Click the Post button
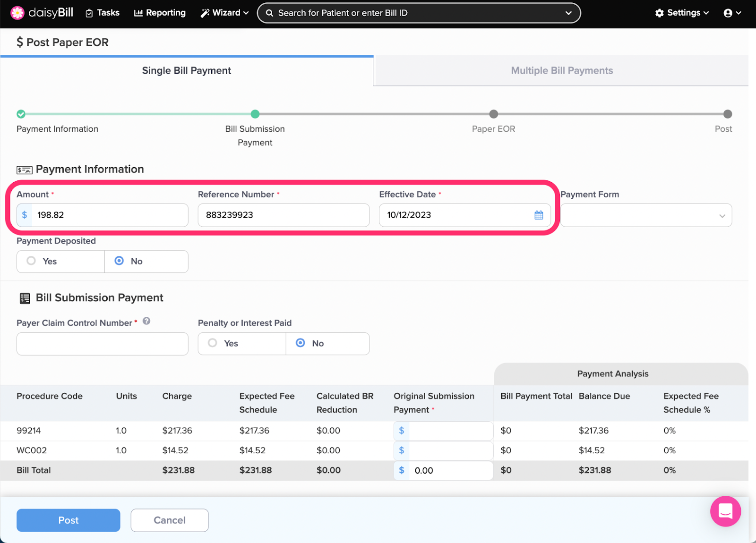756x543 pixels. point(69,520)
